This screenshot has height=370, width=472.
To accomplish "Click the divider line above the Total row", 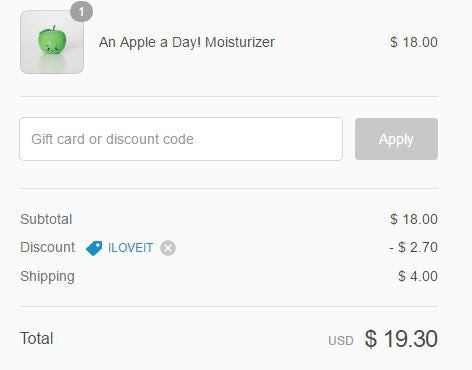I will (229, 306).
